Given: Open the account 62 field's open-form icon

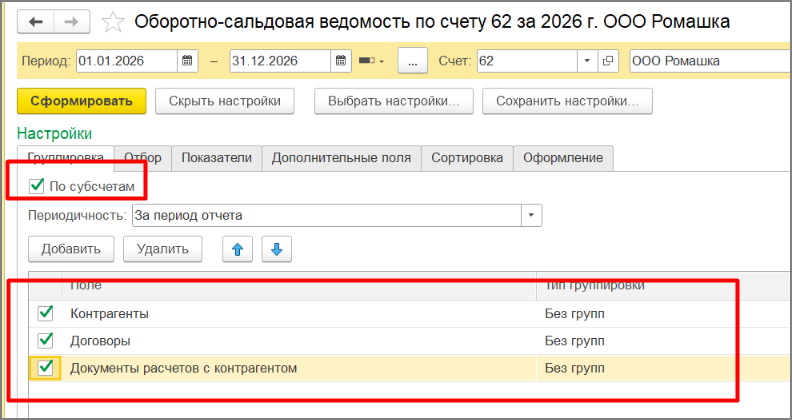Looking at the screenshot, I should point(609,61).
